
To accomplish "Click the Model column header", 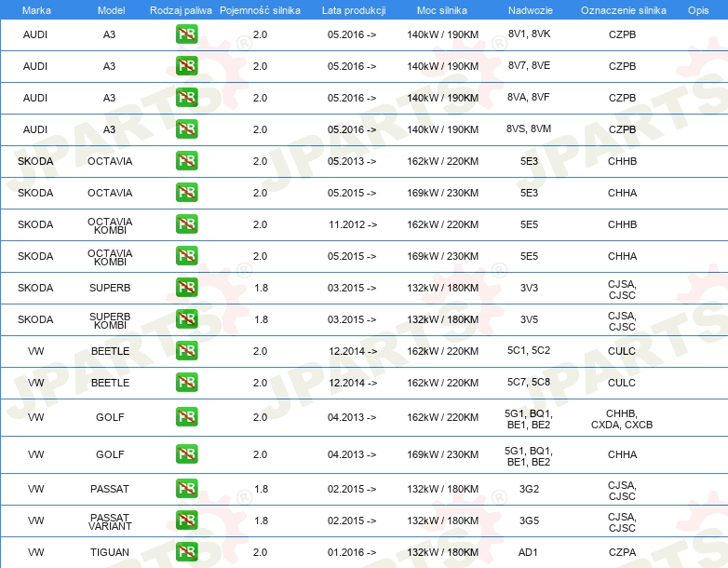I will point(111,10).
